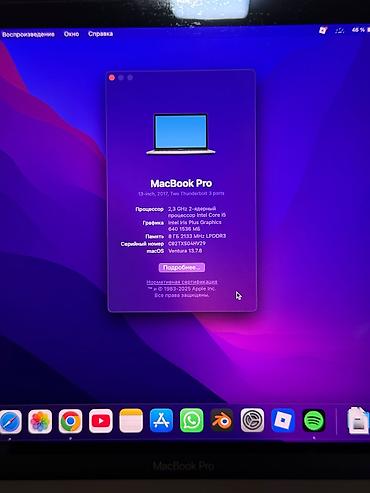Click the status icon between Roblox and battery

[x=340, y=30]
